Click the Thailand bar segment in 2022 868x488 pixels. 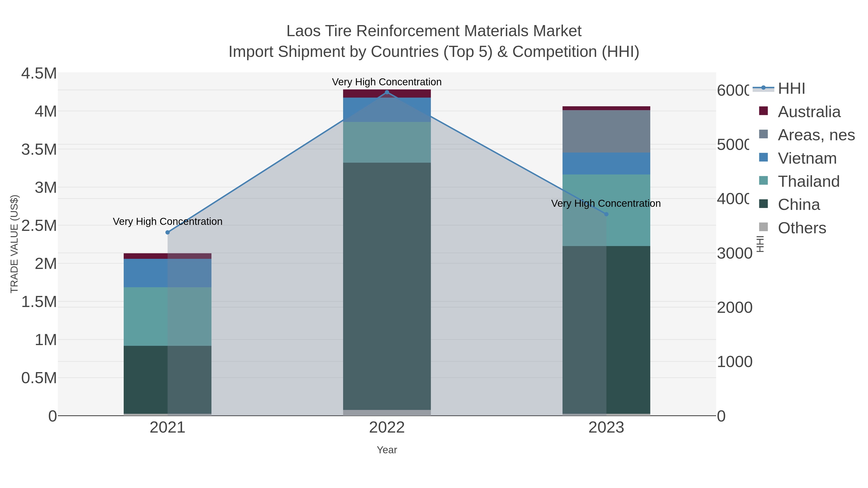click(x=387, y=142)
